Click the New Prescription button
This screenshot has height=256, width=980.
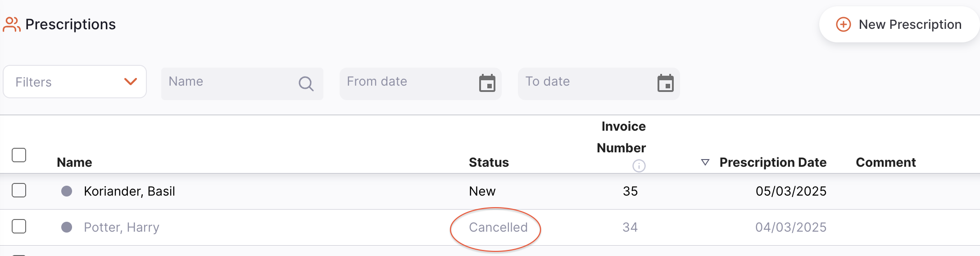tap(899, 24)
